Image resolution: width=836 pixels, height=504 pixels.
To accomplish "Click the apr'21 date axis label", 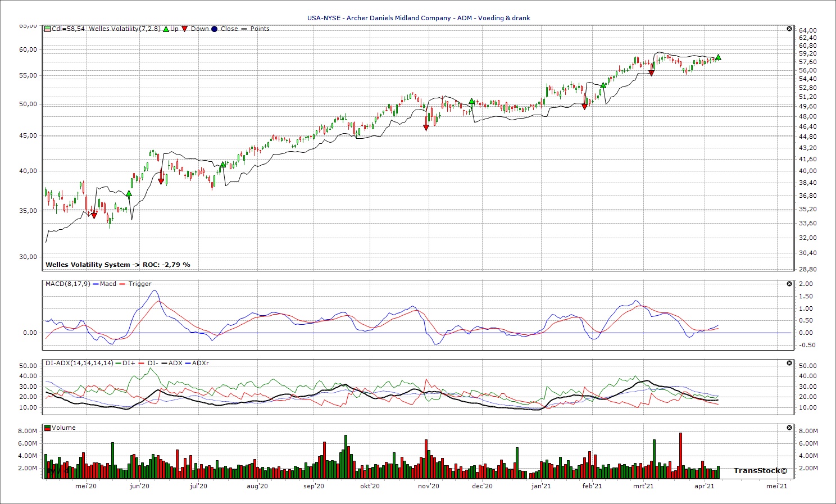I will [x=705, y=486].
